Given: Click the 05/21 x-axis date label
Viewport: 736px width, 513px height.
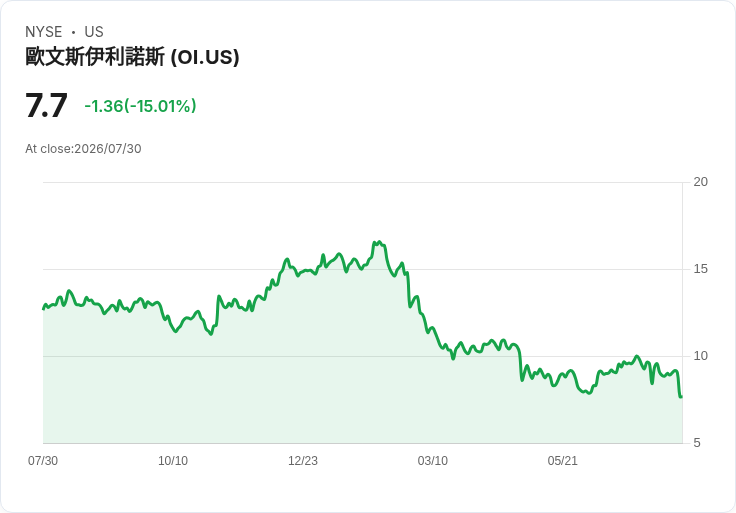Looking at the screenshot, I should click(x=562, y=461).
